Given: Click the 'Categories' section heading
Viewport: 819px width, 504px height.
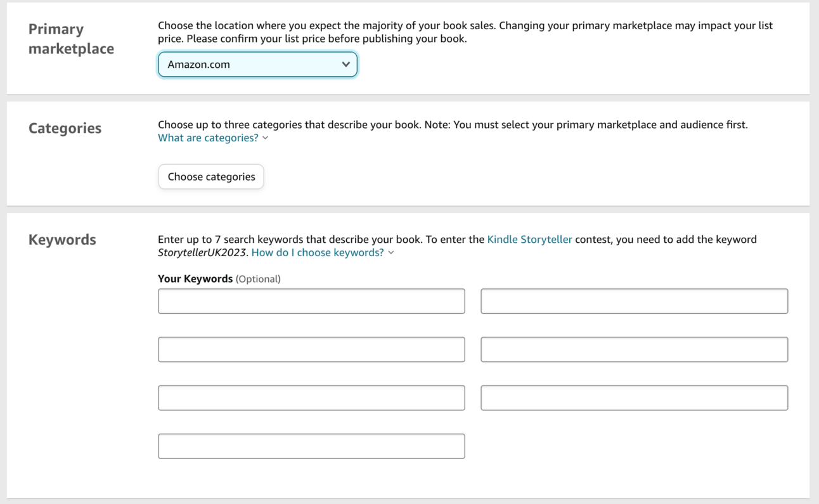Looking at the screenshot, I should click(65, 128).
